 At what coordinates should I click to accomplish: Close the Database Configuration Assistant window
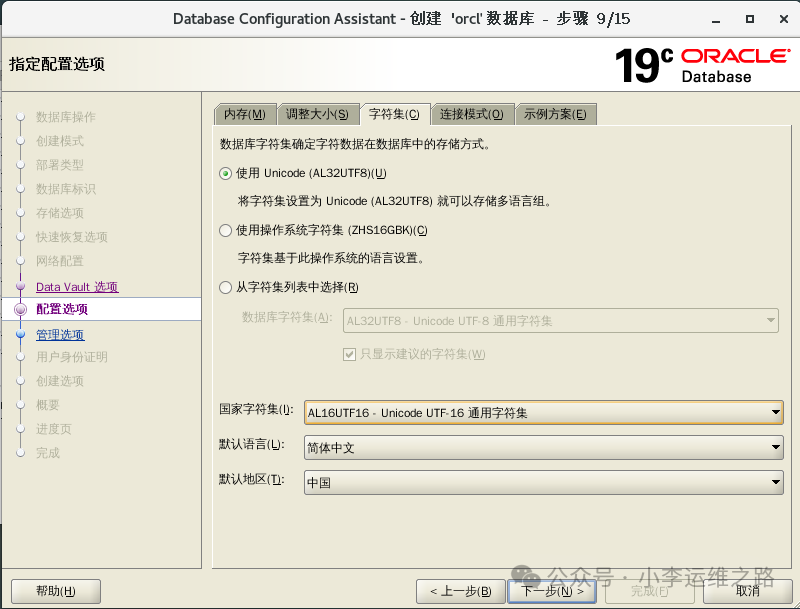pyautogui.click(x=784, y=19)
